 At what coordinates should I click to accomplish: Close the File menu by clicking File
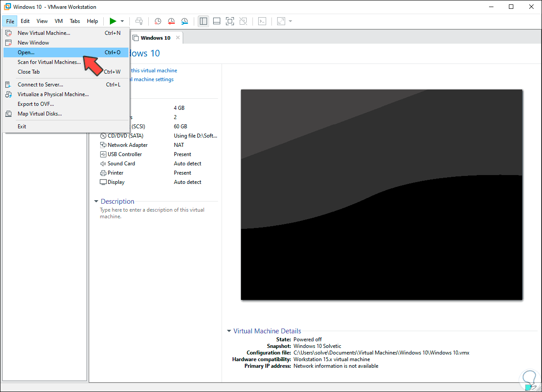click(10, 21)
